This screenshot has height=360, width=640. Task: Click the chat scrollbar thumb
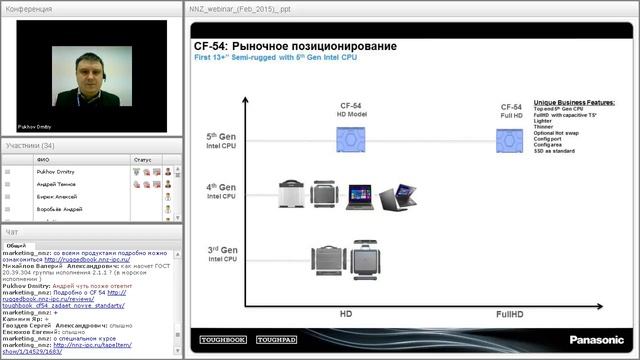pyautogui.click(x=178, y=335)
